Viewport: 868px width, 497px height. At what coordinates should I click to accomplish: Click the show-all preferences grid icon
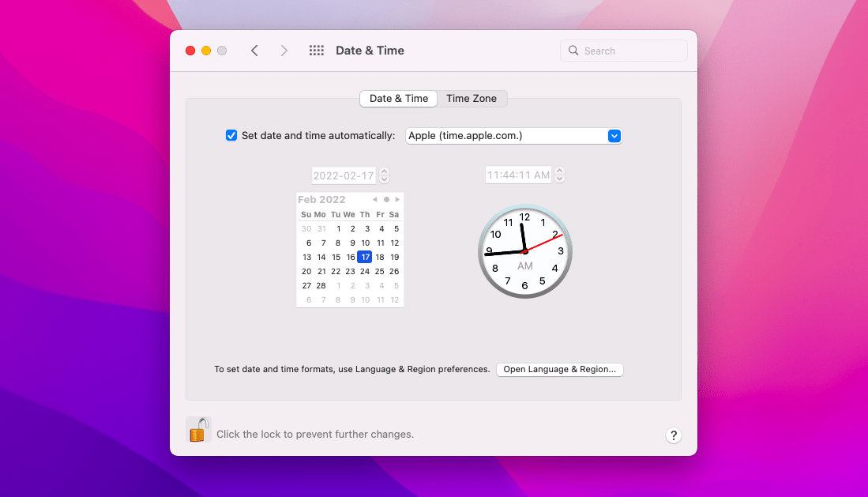coord(316,50)
